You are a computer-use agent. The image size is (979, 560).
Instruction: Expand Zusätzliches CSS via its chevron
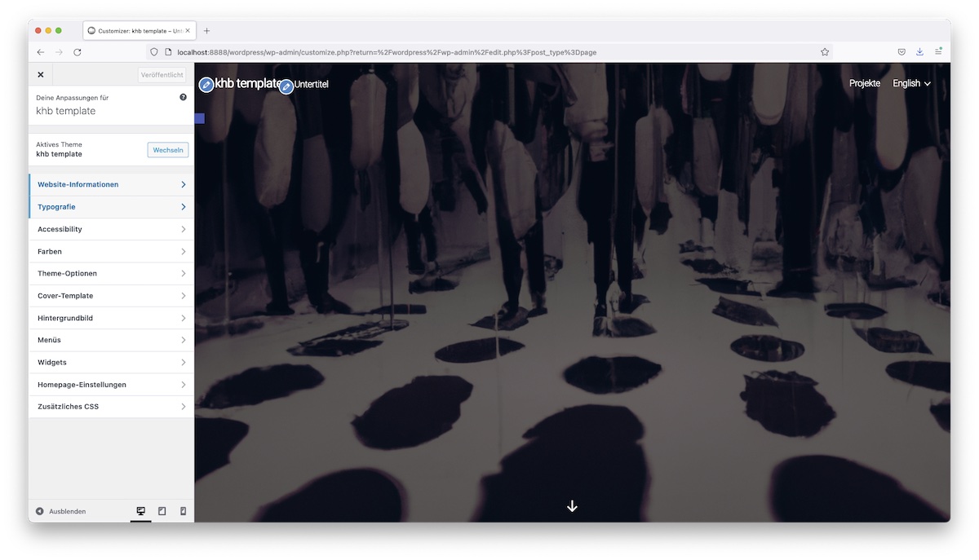(x=184, y=406)
